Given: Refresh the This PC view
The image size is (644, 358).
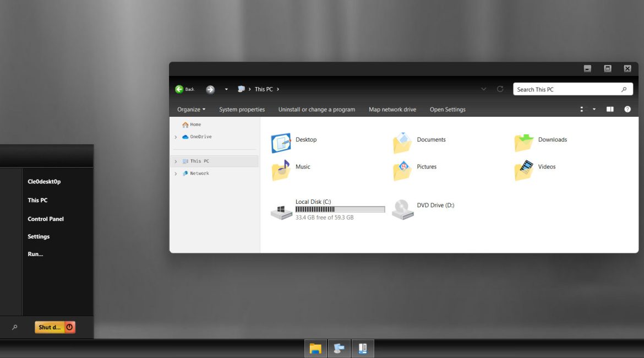Looking at the screenshot, I should (x=500, y=89).
